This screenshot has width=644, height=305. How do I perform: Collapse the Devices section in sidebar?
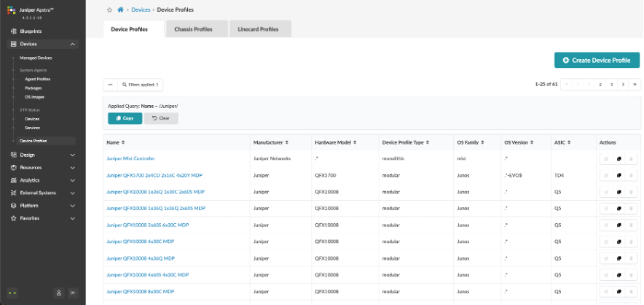[x=72, y=45]
